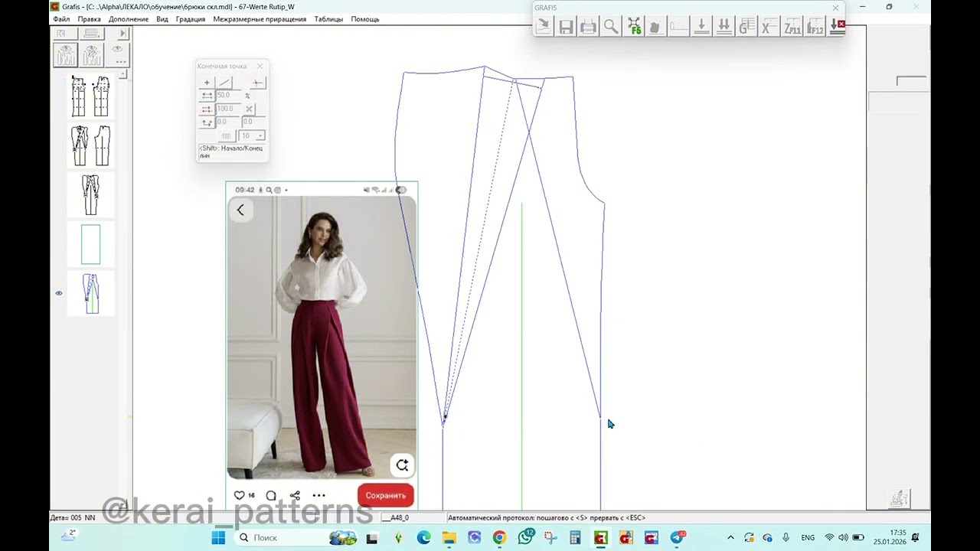The width and height of the screenshot is (980, 551).
Task: Select the magnifier zoom tool
Action: pos(610,27)
